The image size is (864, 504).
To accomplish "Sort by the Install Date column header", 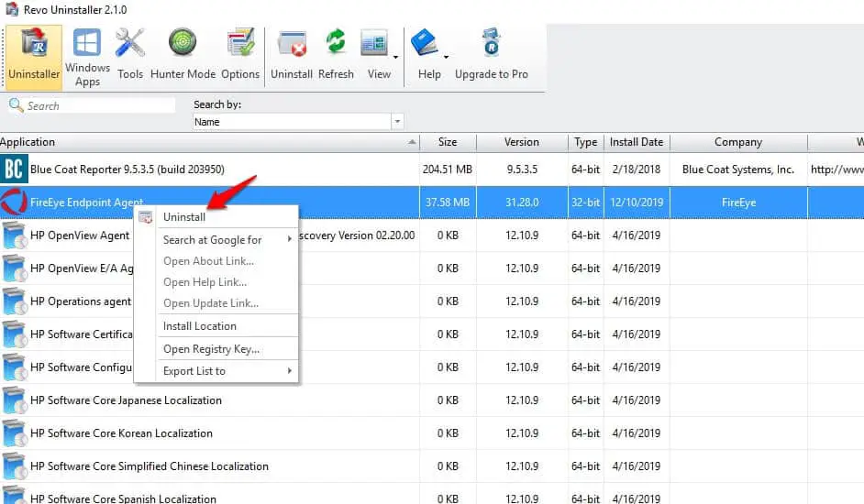I will (x=637, y=142).
